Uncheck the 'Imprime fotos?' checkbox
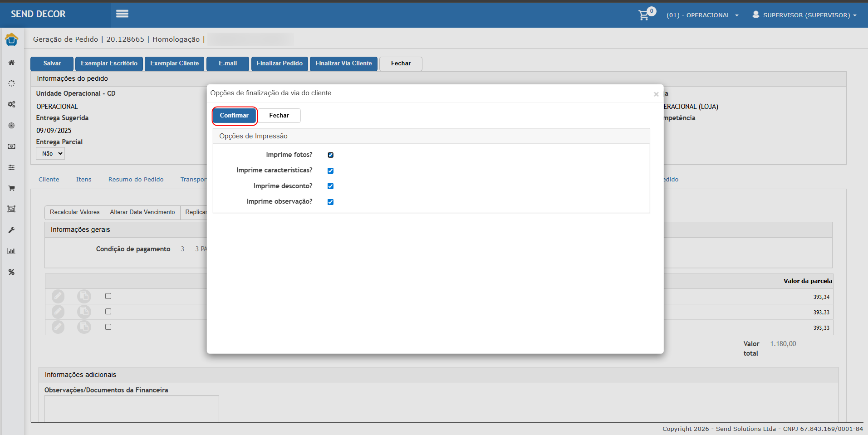Screen dimensions: 868x435 (x=330, y=155)
